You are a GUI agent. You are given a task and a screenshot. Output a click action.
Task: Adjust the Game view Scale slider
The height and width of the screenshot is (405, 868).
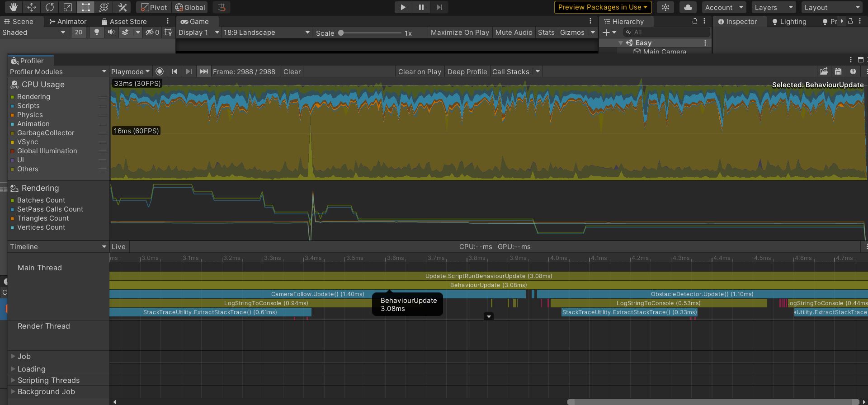point(370,33)
